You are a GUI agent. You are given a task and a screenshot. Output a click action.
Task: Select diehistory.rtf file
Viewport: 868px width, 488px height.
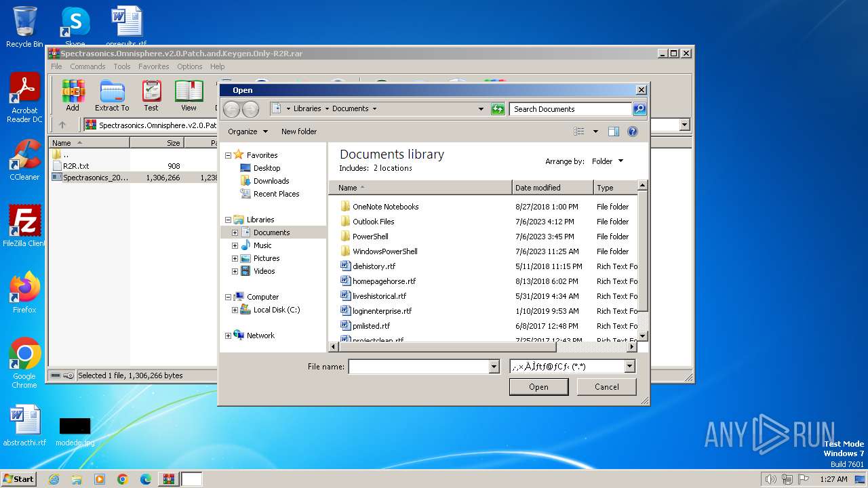(x=374, y=266)
